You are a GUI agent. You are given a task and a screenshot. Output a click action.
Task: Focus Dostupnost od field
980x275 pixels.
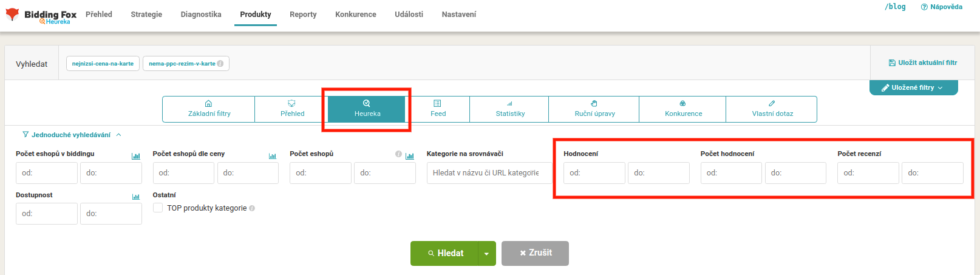coord(47,214)
